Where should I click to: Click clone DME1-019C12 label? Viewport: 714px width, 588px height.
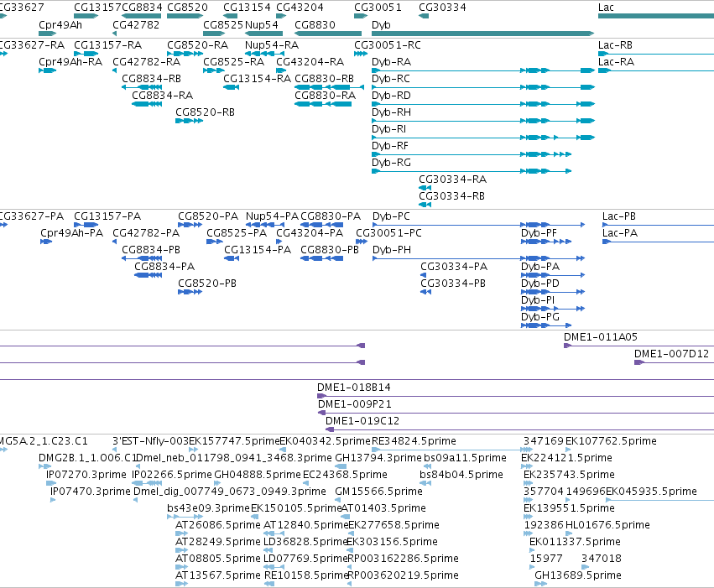(x=362, y=421)
